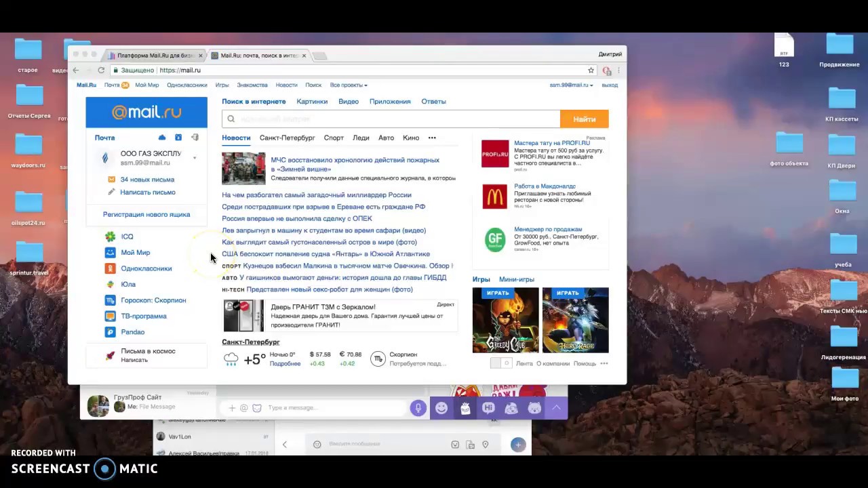Select the Санкт-Петербург news tab
The width and height of the screenshot is (868, 488).
click(287, 138)
